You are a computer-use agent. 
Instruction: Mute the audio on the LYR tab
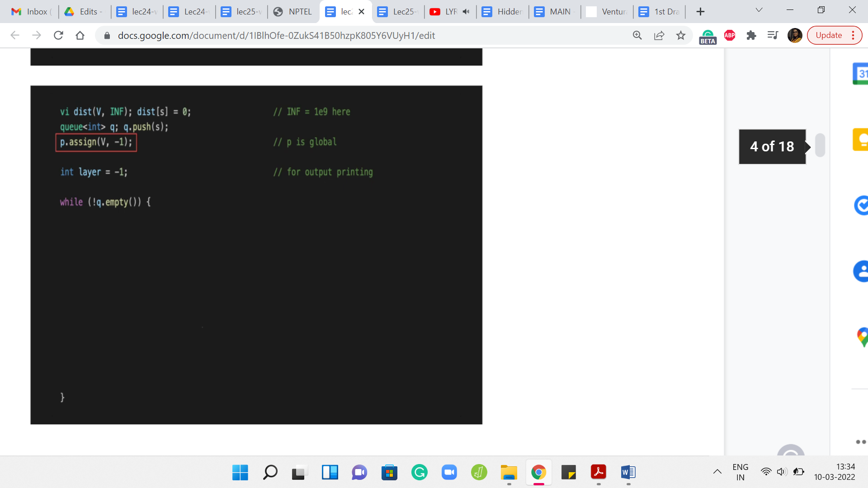tap(466, 12)
